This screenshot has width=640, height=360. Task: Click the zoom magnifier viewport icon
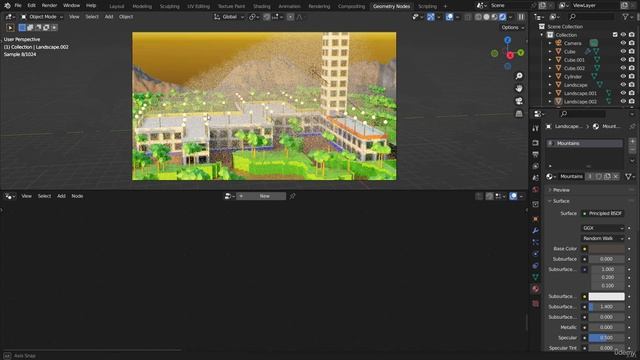(519, 76)
